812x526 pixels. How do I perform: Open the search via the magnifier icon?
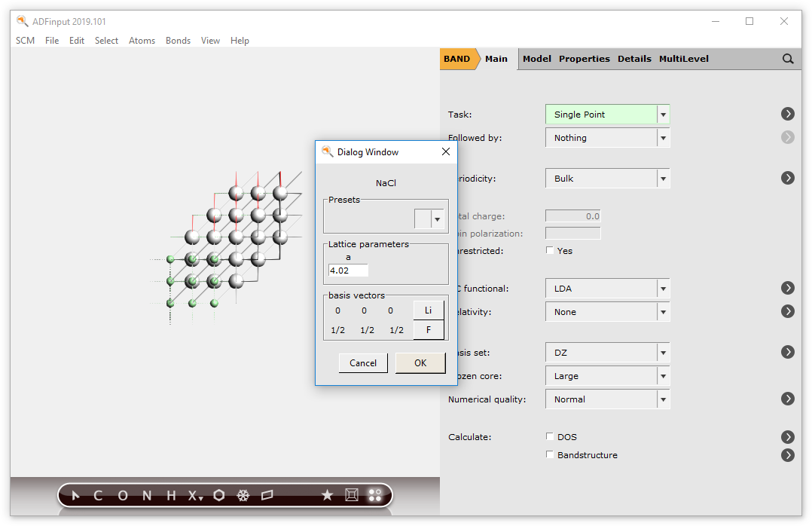(788, 58)
